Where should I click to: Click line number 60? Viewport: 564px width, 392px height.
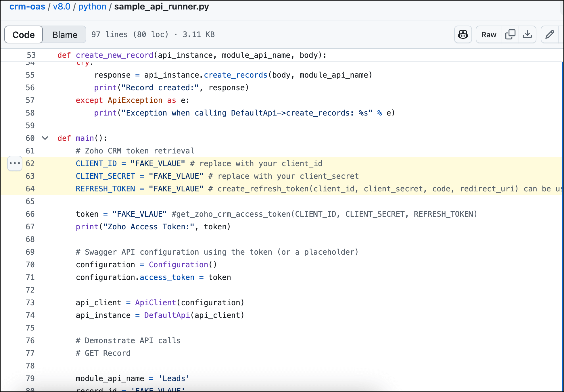pyautogui.click(x=30, y=138)
